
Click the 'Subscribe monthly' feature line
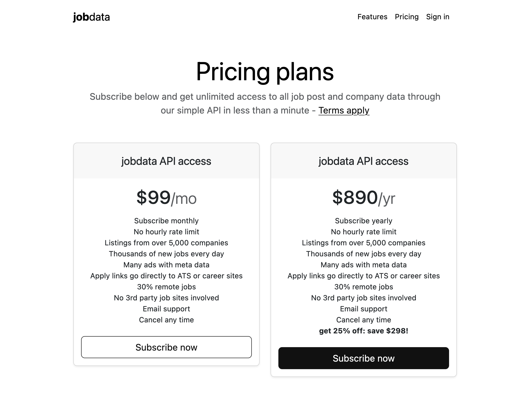166,221
